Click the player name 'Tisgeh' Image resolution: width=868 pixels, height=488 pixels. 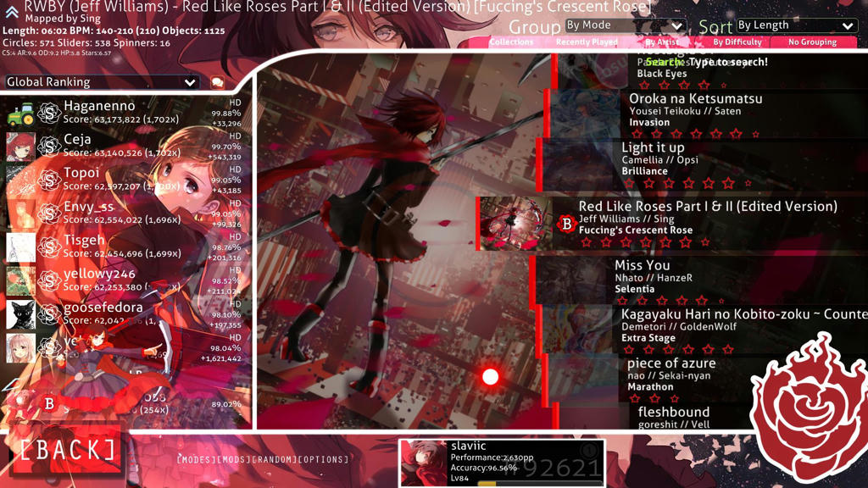coord(84,240)
